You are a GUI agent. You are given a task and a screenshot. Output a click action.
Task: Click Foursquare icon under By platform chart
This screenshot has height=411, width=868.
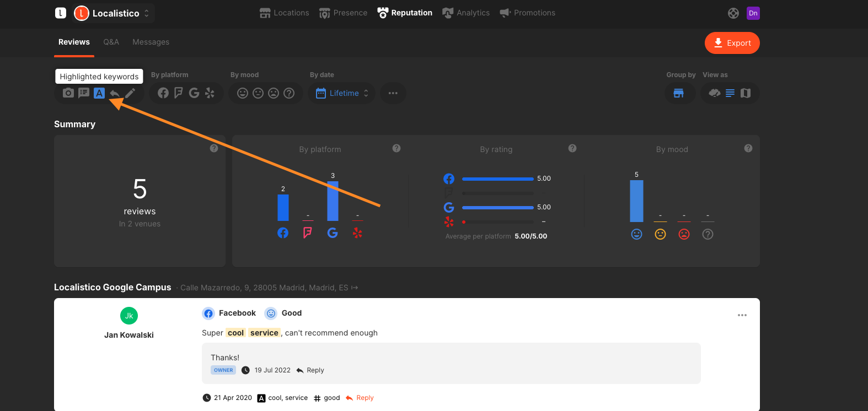308,233
